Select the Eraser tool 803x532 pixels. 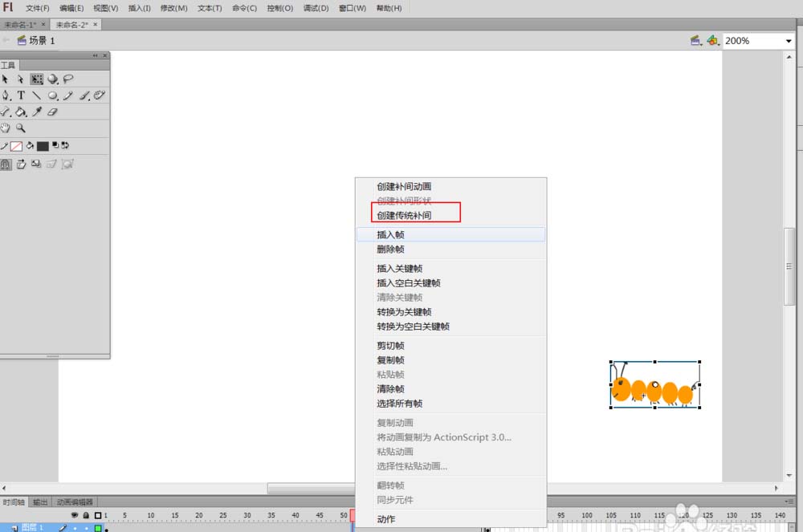click(x=52, y=112)
